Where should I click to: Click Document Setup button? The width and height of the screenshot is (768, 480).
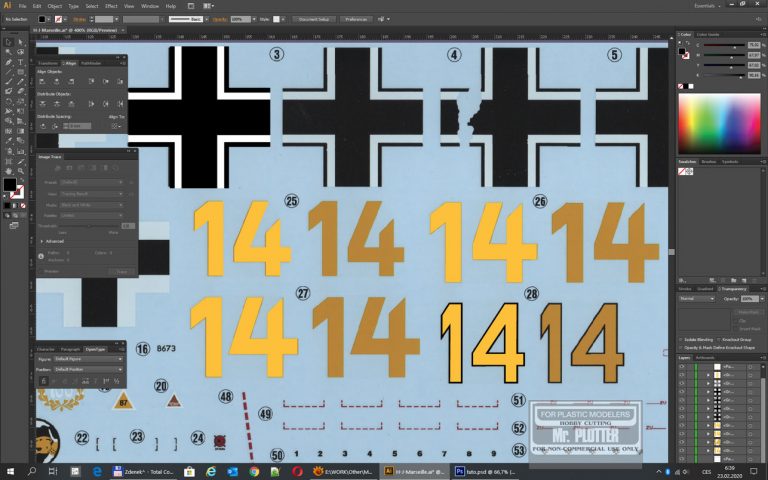(314, 19)
